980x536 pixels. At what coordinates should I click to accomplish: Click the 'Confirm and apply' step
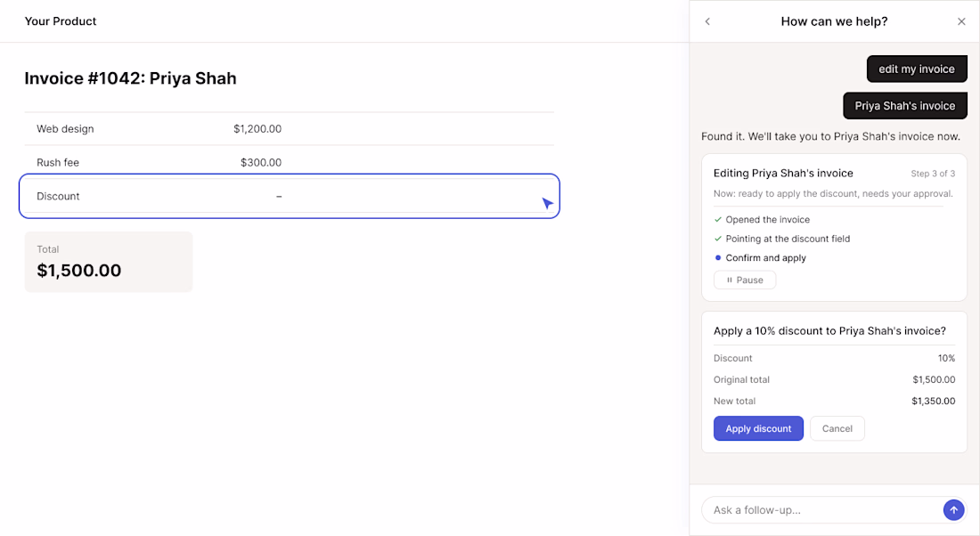(x=765, y=257)
